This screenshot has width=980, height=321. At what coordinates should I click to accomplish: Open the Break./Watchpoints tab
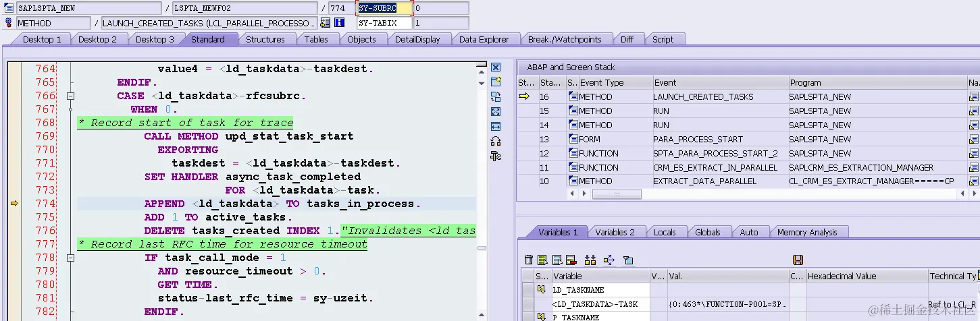tap(565, 39)
